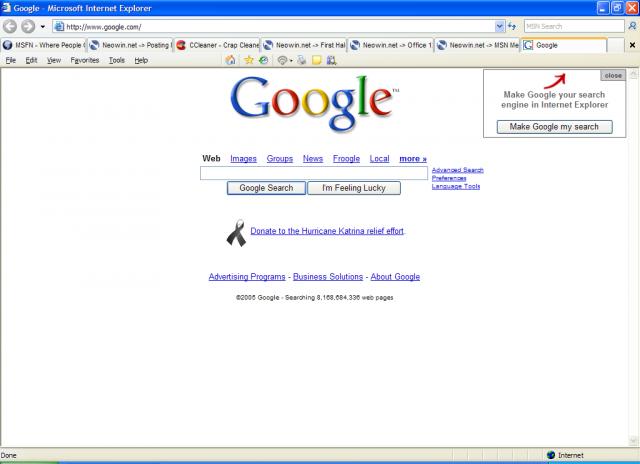Click the I'm Feeling Lucky button

point(354,188)
